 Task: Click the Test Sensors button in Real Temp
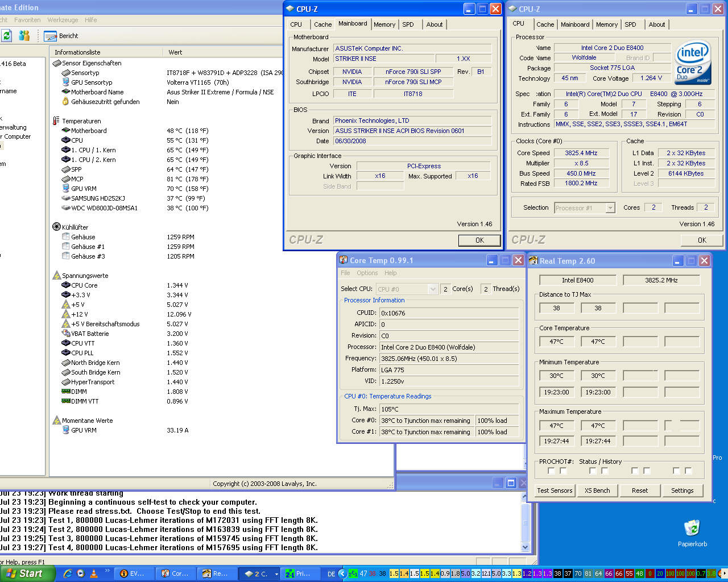[555, 490]
